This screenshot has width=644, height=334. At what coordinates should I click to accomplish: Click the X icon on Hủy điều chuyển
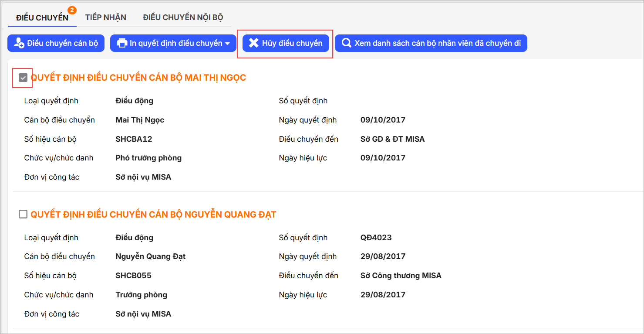click(253, 43)
